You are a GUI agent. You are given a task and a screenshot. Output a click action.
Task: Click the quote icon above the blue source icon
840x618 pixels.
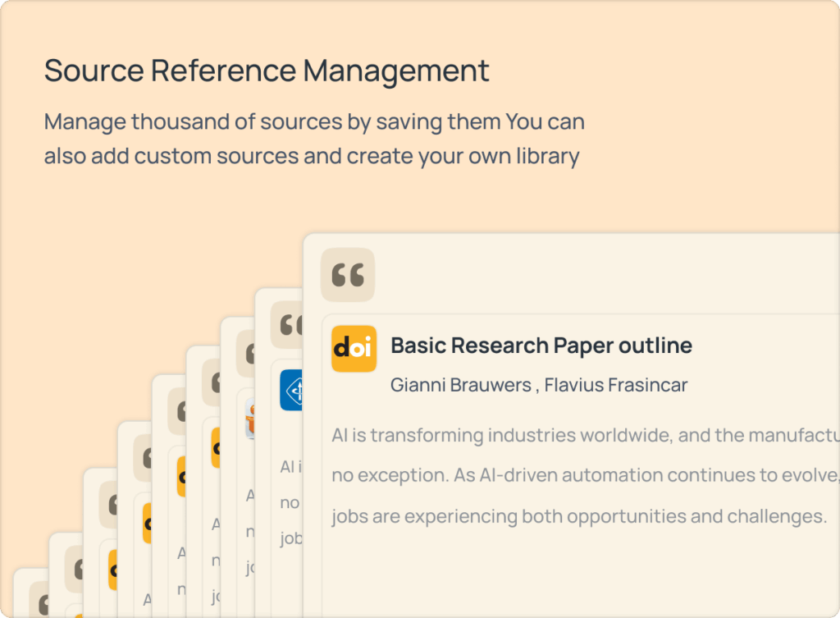tap(287, 325)
